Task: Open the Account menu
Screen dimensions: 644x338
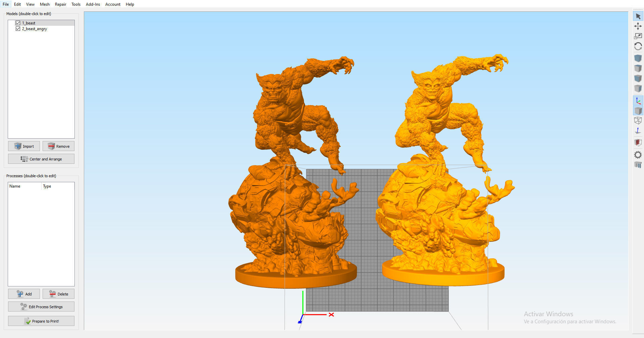Action: pyautogui.click(x=113, y=4)
